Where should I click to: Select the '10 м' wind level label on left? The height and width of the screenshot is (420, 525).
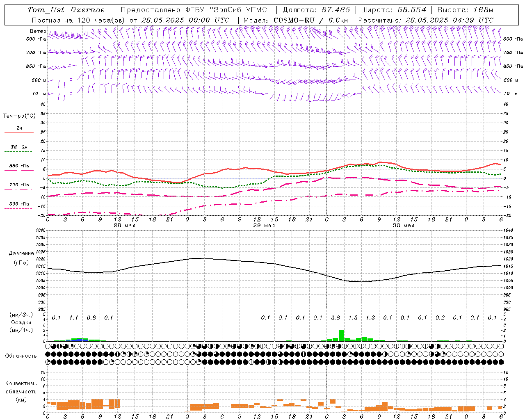click(x=39, y=94)
